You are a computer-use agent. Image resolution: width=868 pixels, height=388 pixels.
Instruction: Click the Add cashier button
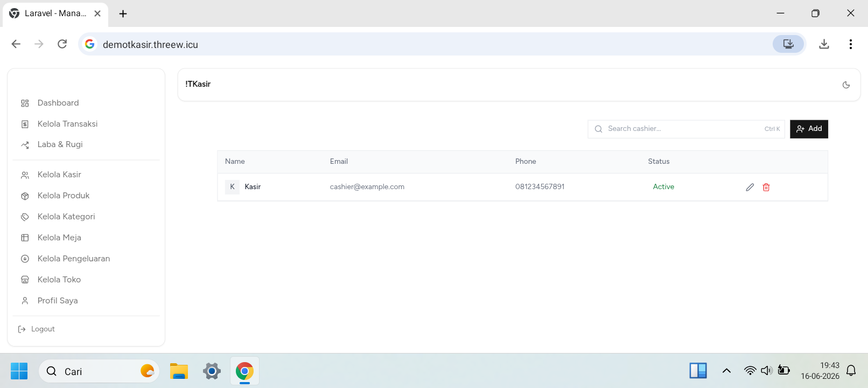(809, 129)
